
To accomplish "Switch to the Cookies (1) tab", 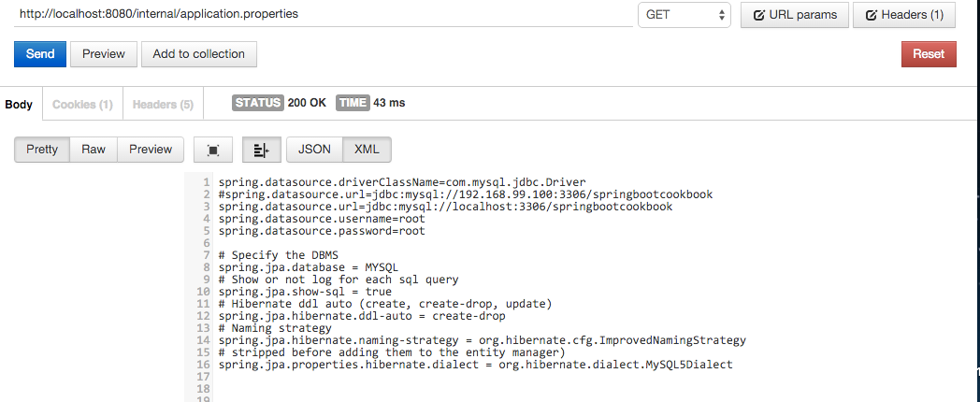I will tap(82, 105).
